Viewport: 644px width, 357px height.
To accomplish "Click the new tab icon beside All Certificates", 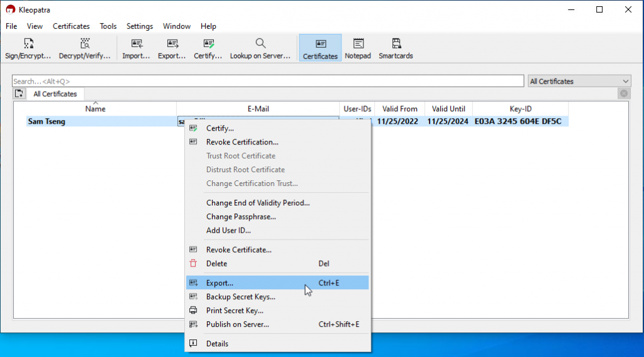I will coord(19,94).
